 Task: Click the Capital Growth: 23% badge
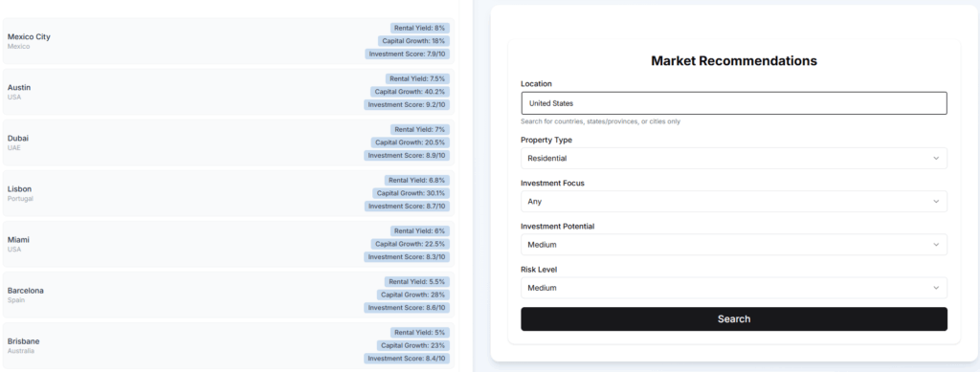coord(413,346)
